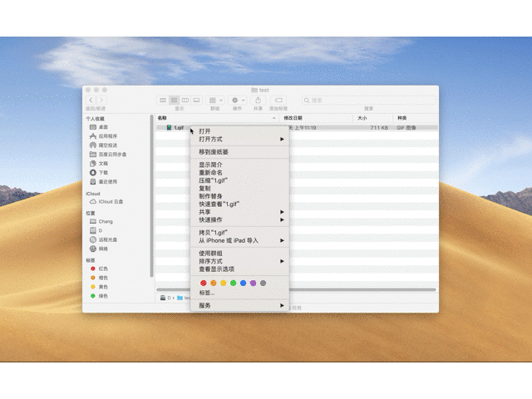Screen dimensions: 532x399
Task: Choose 移到废纸篓 in context menu
Action: 240,152
